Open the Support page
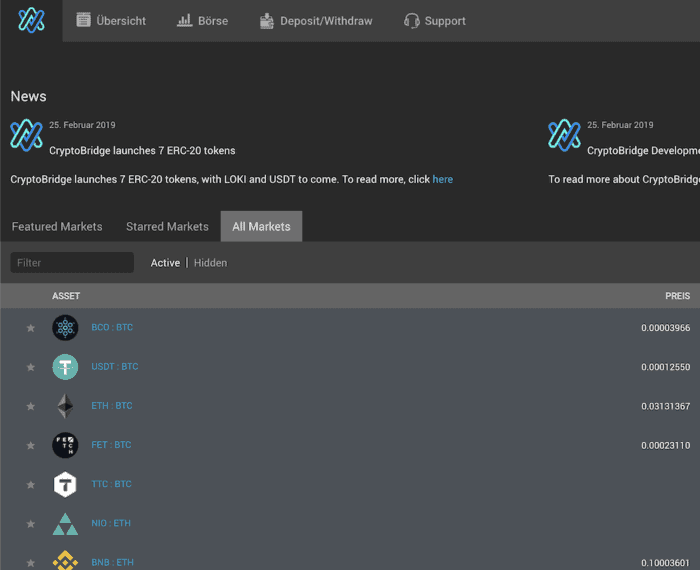 click(435, 21)
